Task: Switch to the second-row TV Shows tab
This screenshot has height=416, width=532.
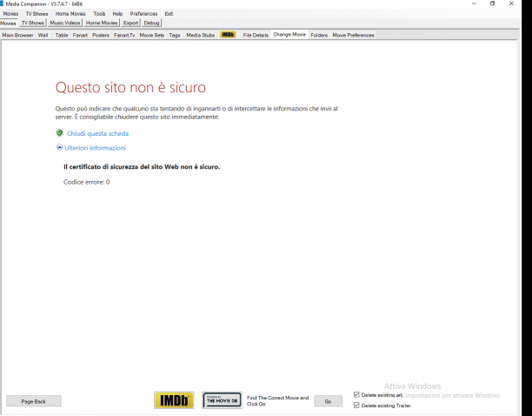Action: tap(32, 23)
